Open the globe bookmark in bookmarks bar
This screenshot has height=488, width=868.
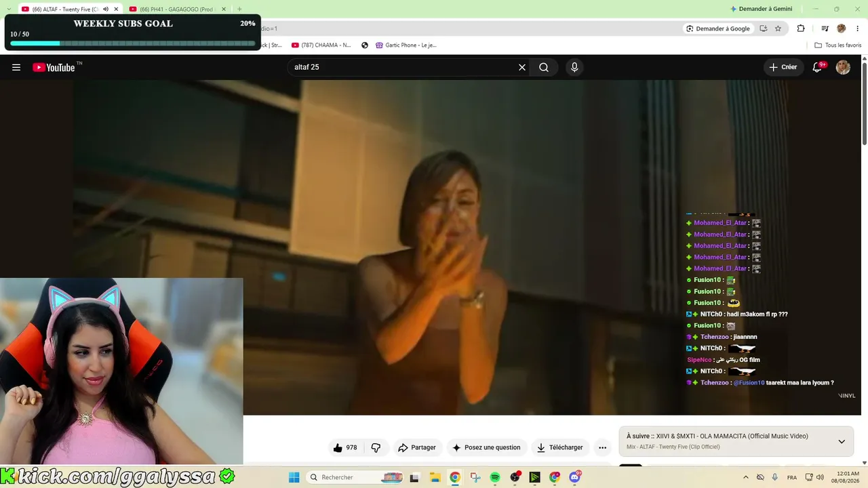click(x=365, y=45)
